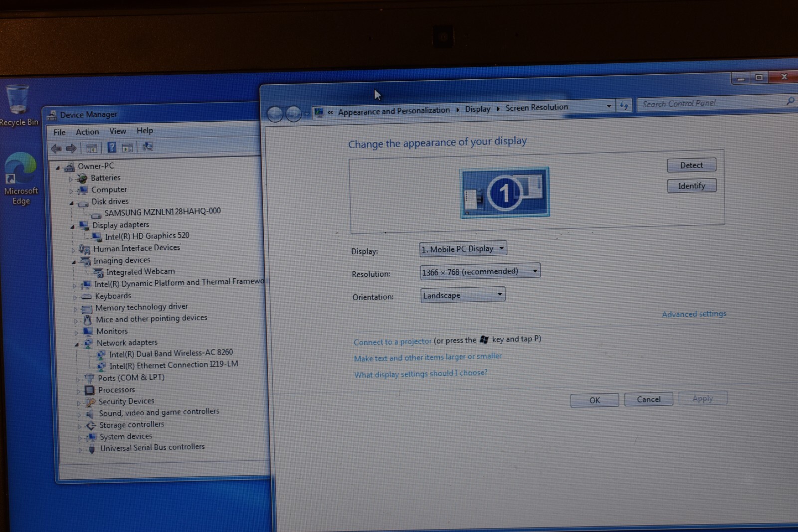This screenshot has width=798, height=532.
Task: Click the Control Panel back navigation button
Action: [x=275, y=114]
